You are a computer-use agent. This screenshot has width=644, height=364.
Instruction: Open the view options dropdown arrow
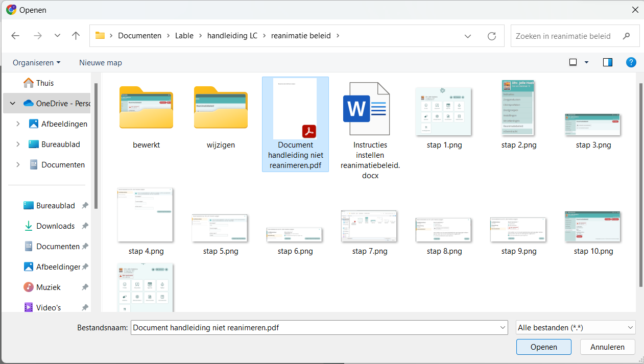586,62
